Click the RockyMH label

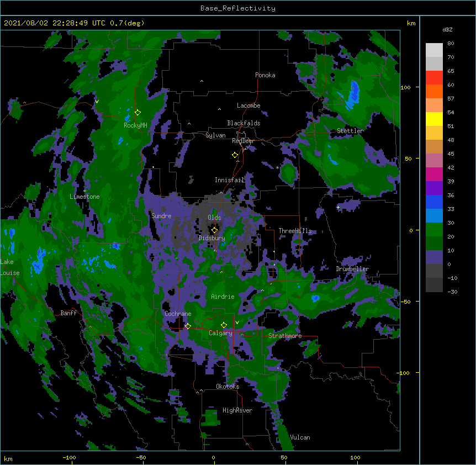click(135, 125)
